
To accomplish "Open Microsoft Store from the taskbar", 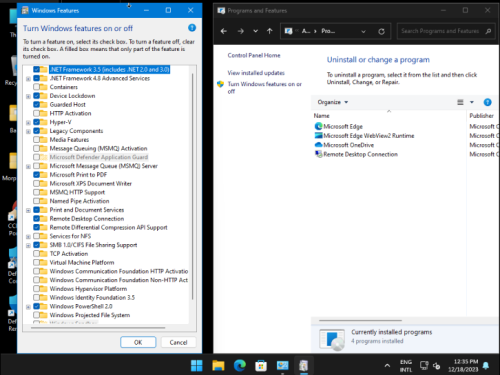I will [x=261, y=366].
